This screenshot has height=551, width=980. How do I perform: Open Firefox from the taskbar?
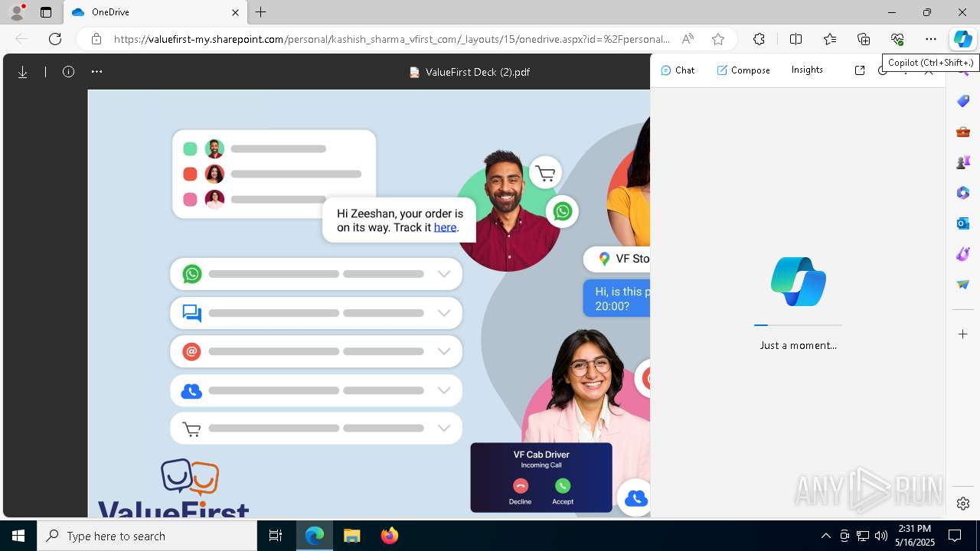click(390, 536)
